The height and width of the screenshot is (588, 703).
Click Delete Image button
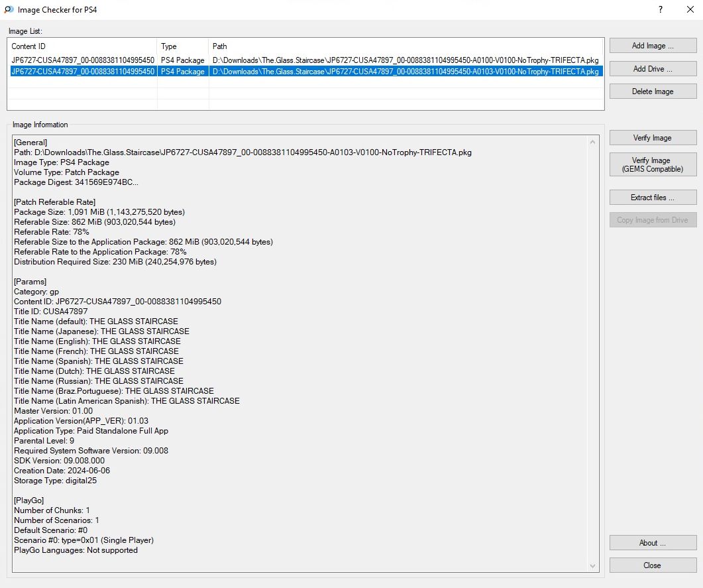point(653,91)
